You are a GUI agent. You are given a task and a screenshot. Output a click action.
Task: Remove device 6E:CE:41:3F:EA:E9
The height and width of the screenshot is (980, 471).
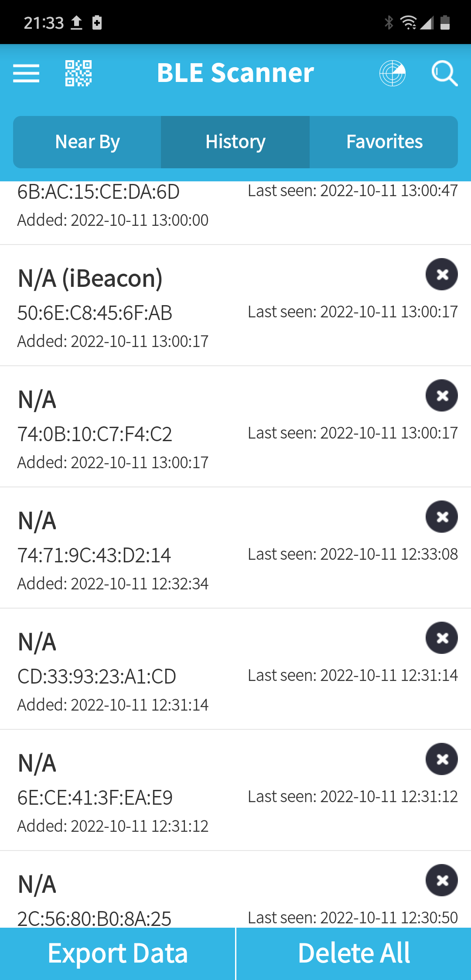tap(441, 759)
